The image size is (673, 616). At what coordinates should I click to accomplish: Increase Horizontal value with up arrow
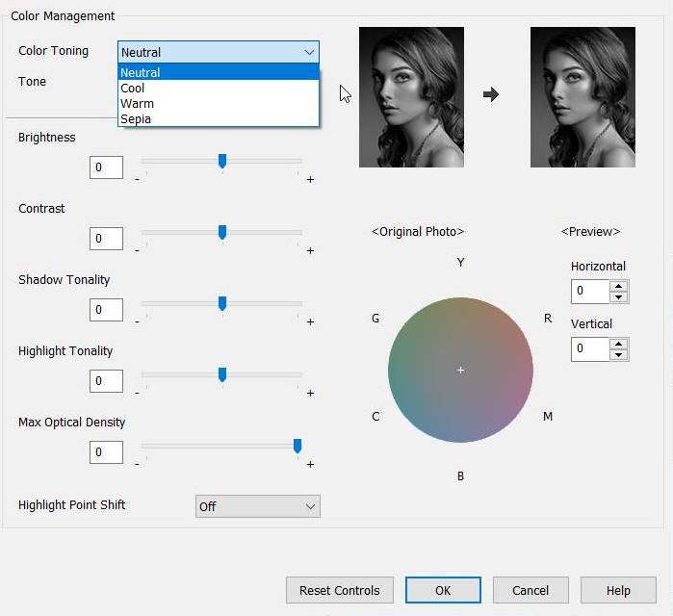[619, 285]
